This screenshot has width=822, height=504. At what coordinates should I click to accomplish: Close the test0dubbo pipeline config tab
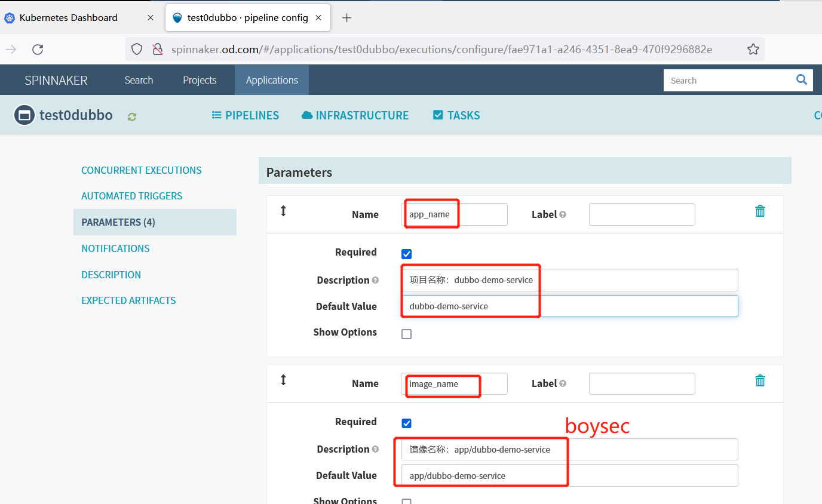[318, 18]
